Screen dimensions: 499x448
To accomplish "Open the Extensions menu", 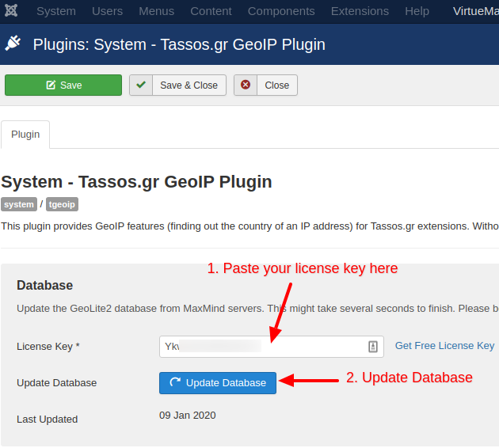I will [360, 11].
